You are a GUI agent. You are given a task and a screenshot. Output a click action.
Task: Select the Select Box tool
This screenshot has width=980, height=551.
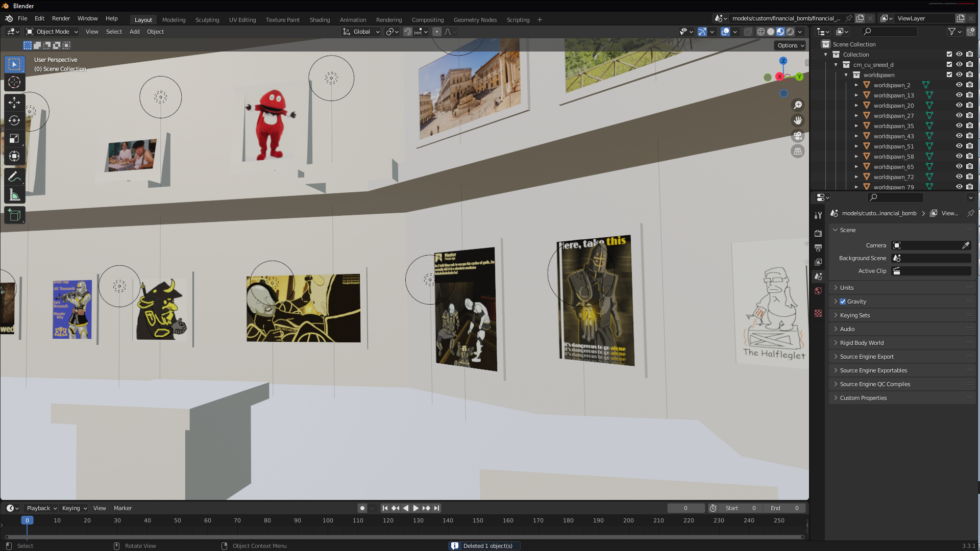tap(14, 64)
